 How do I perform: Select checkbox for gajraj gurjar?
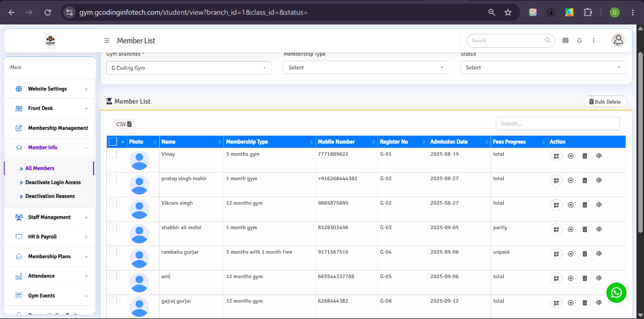113,301
